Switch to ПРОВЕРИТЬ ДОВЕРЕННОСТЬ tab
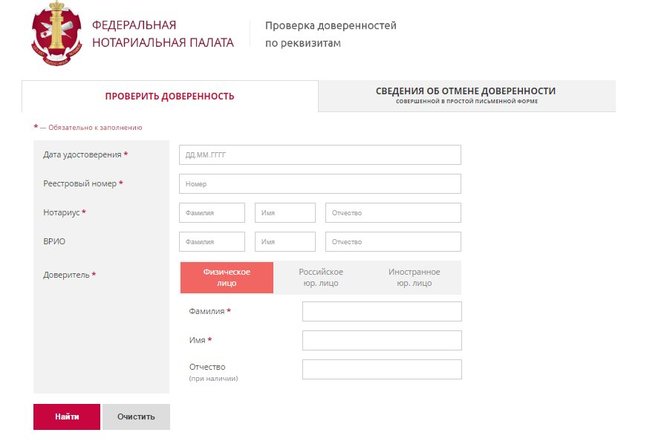Image resolution: width=650 pixels, height=444 pixels. pyautogui.click(x=169, y=96)
